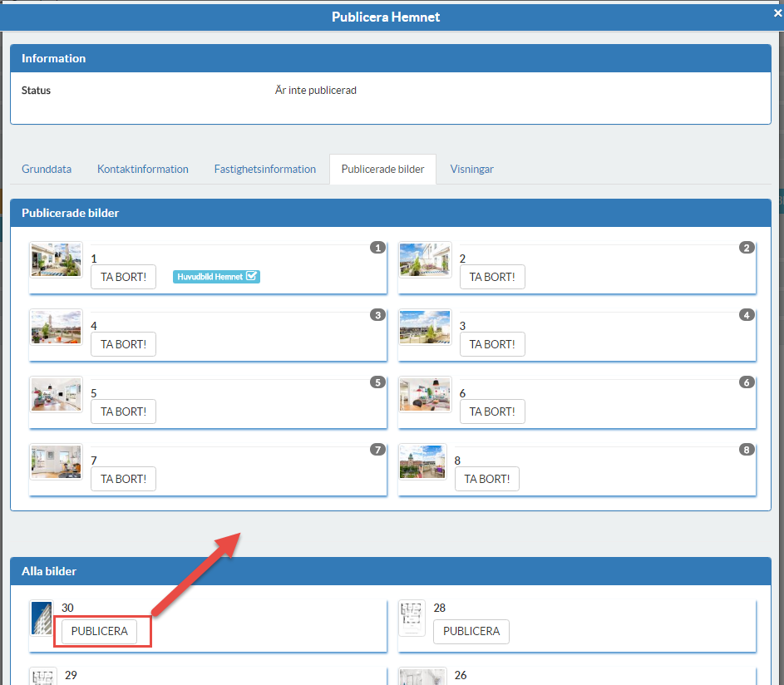Click position badge 8
The image size is (784, 685).
[x=747, y=450]
